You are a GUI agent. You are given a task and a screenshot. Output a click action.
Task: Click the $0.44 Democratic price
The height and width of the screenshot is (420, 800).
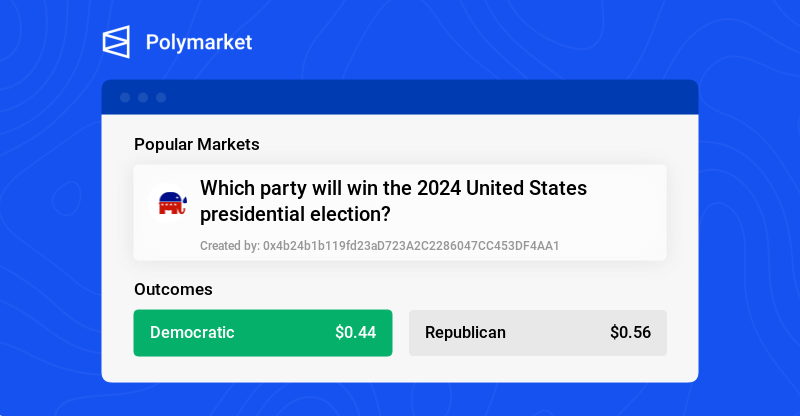[x=355, y=333]
